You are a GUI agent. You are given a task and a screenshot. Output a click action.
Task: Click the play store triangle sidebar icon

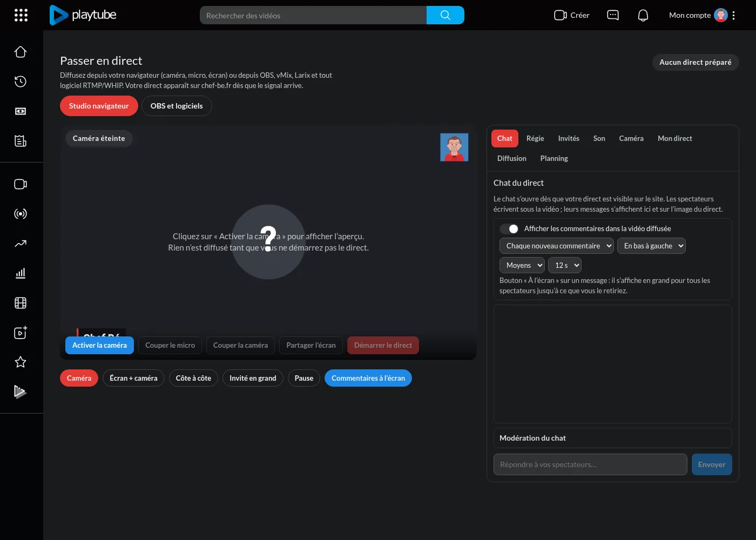pyautogui.click(x=21, y=391)
